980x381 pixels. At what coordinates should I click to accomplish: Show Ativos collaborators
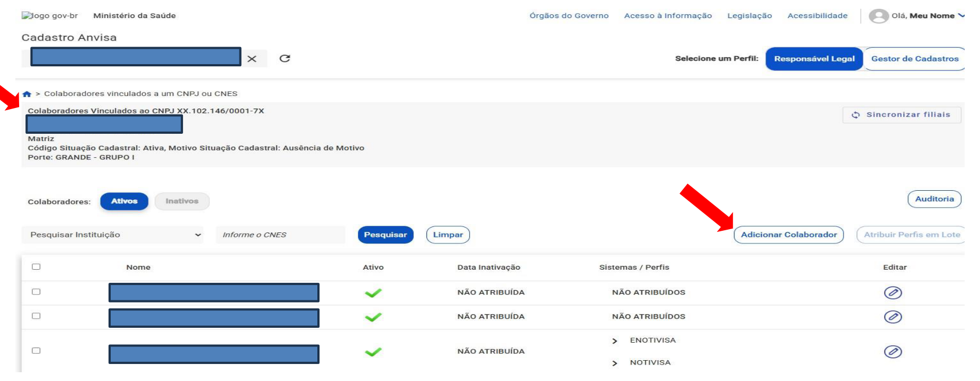click(x=124, y=201)
